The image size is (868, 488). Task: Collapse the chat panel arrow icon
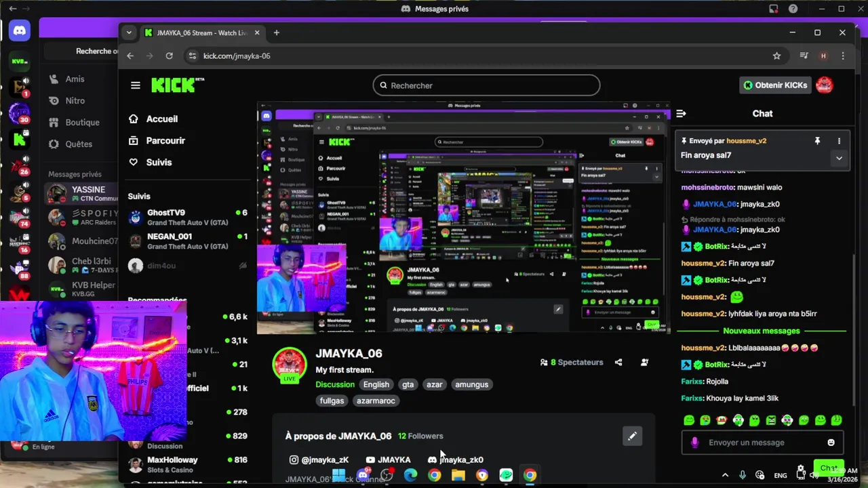pyautogui.click(x=681, y=114)
